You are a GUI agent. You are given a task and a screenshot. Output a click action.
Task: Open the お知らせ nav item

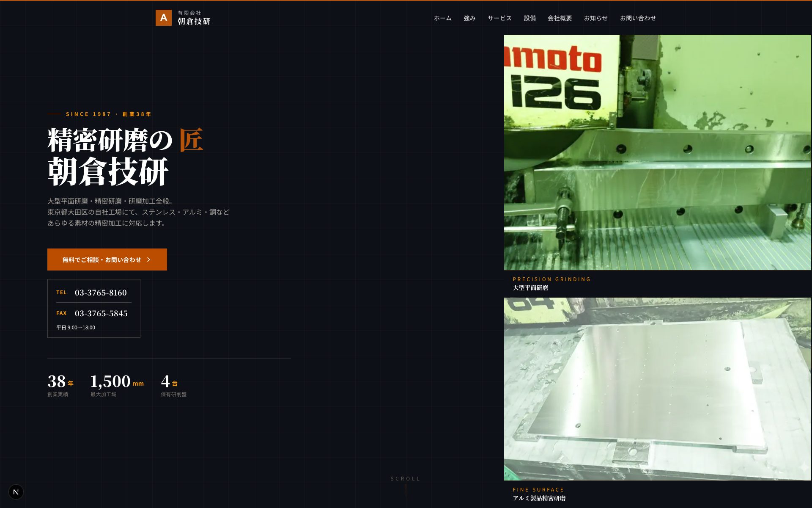[596, 18]
